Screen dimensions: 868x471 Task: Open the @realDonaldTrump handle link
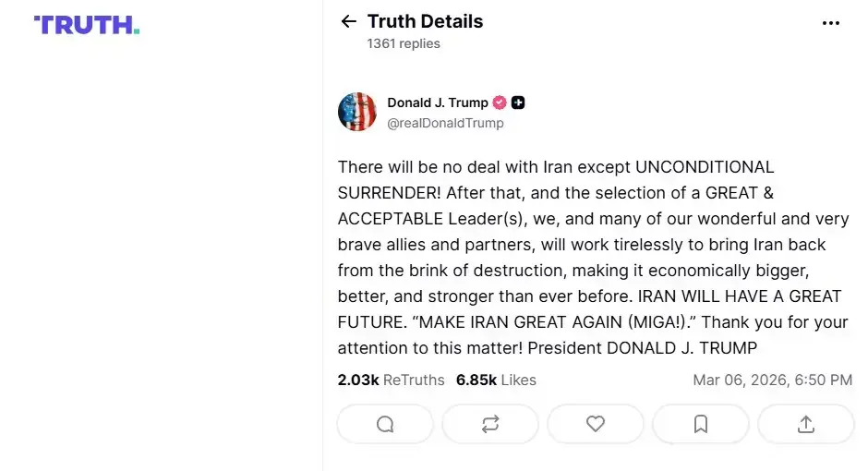coord(445,123)
